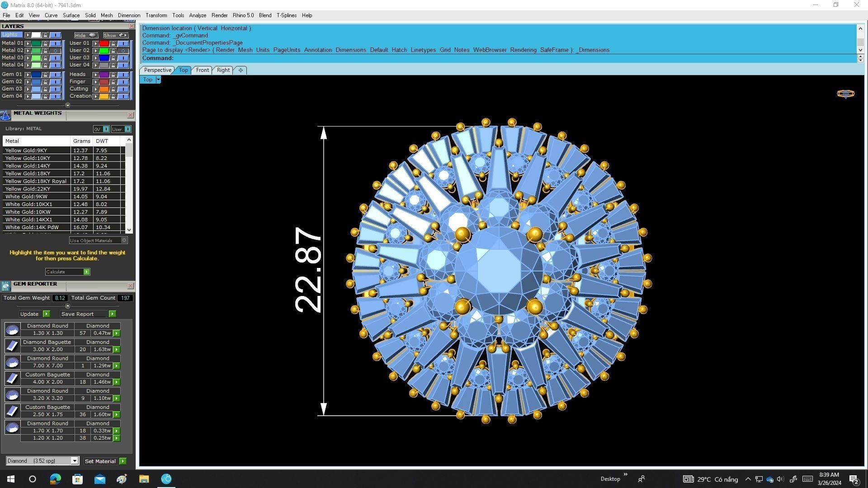Click the Gem Reporter panel icon

[x=5, y=286]
